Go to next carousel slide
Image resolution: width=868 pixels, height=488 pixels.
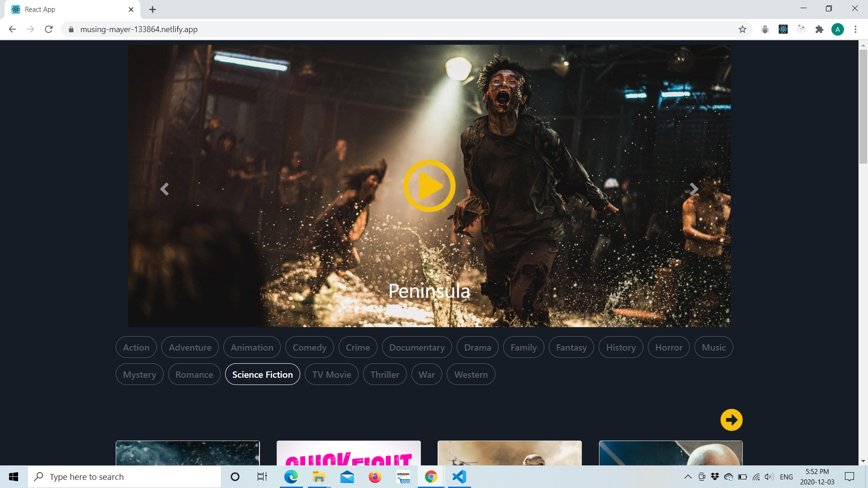(694, 189)
